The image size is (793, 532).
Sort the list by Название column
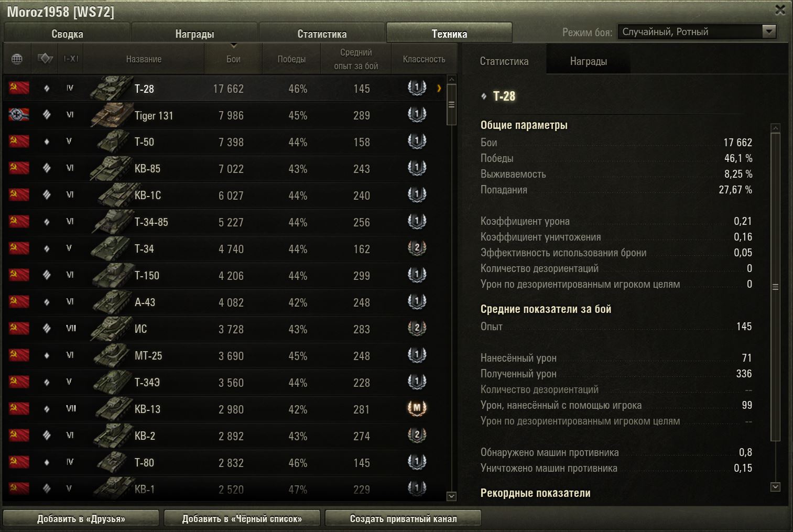click(x=144, y=59)
